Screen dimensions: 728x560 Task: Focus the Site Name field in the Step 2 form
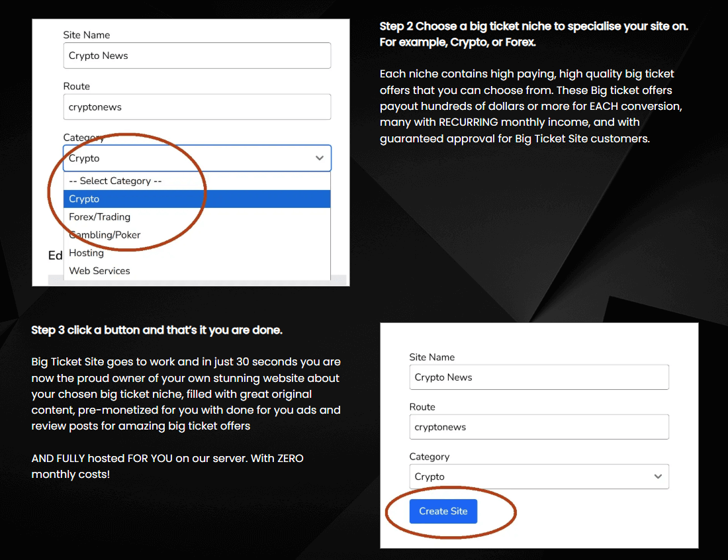pos(197,56)
